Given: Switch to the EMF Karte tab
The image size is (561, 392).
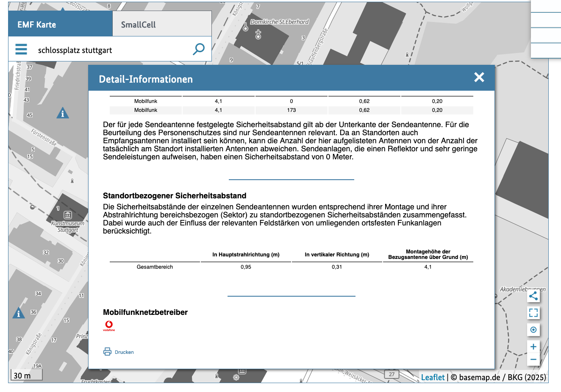Looking at the screenshot, I should [x=61, y=25].
